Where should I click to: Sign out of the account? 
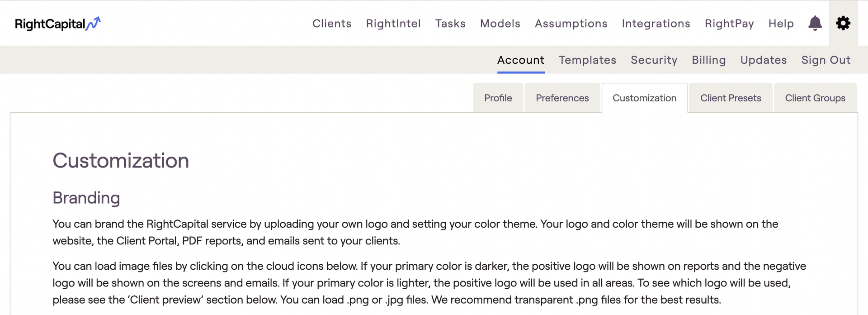pyautogui.click(x=826, y=60)
